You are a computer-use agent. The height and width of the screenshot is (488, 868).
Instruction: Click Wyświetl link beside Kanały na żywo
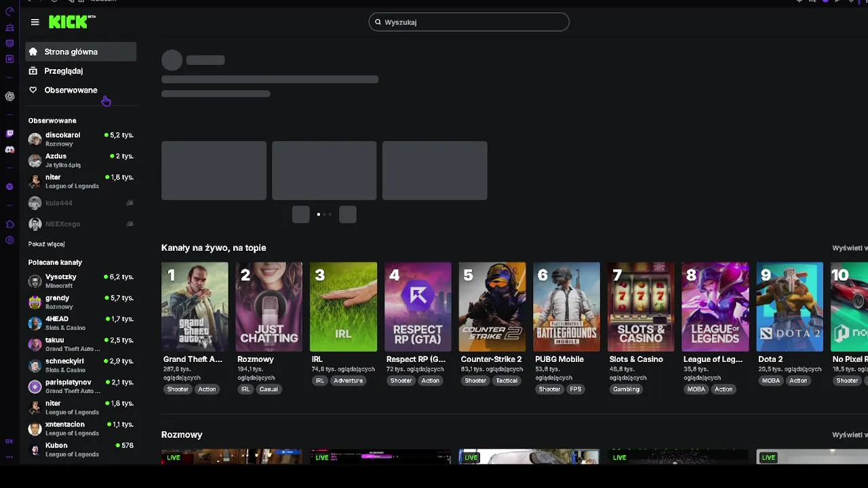click(850, 248)
